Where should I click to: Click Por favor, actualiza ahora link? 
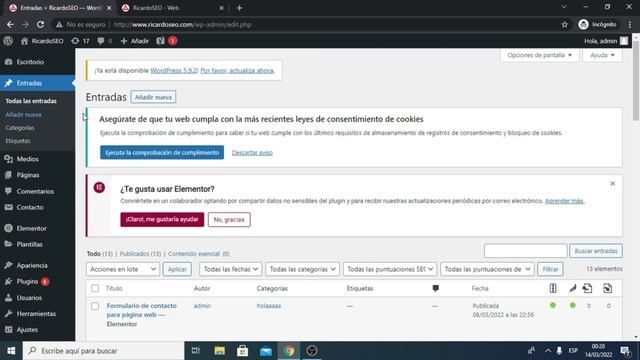coord(237,71)
